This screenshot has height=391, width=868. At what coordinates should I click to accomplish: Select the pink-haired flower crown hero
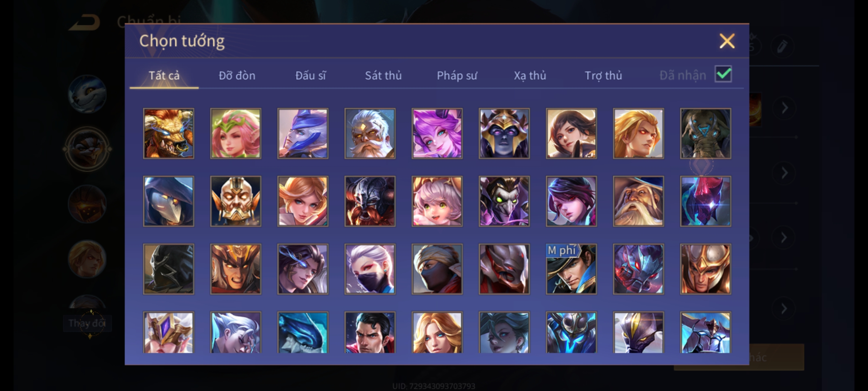pos(235,133)
